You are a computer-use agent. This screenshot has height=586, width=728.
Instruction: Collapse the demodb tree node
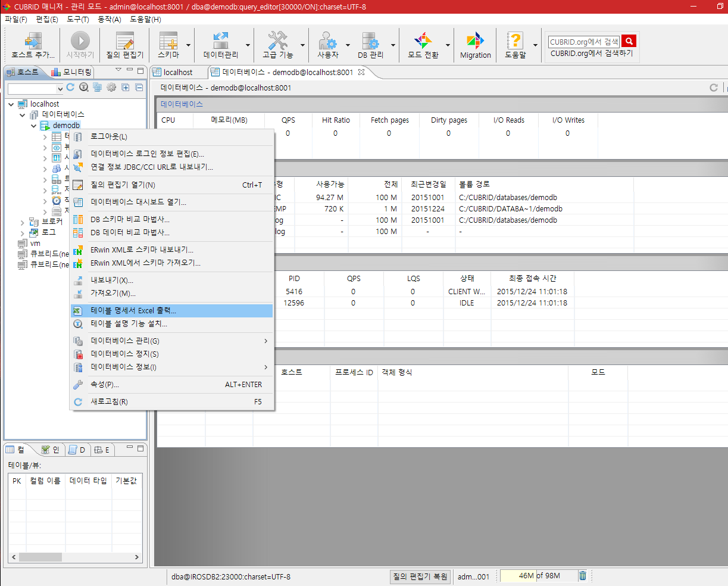[34, 126]
